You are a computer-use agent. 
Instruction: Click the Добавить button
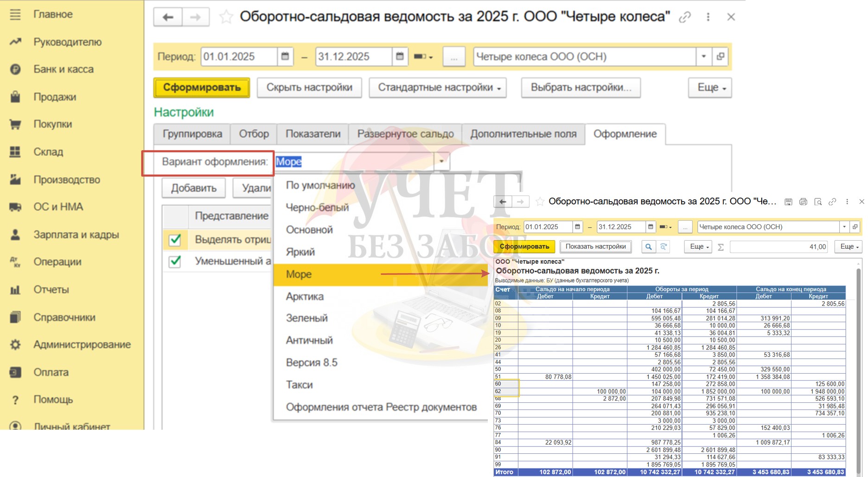pyautogui.click(x=194, y=188)
